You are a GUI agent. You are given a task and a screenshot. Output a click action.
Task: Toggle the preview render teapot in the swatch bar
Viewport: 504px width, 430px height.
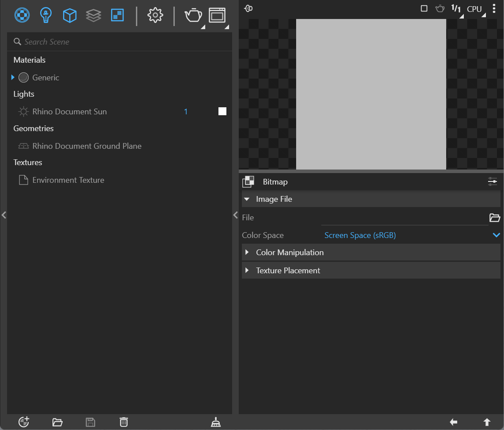pyautogui.click(x=440, y=8)
